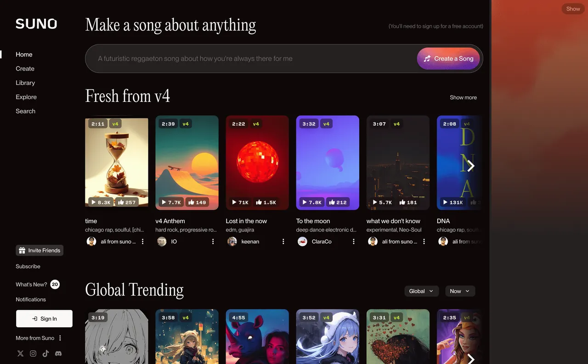588x364 pixels.
Task: Click the Create a Song button
Action: point(448,59)
